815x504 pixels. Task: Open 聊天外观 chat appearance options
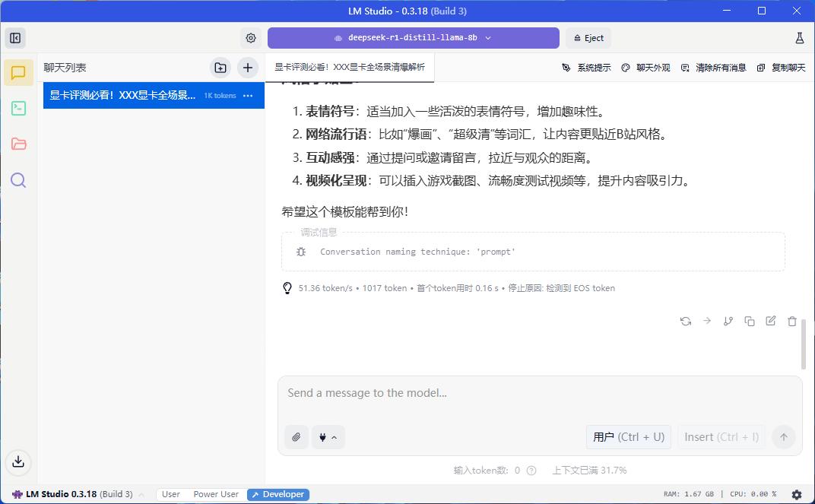pos(645,68)
